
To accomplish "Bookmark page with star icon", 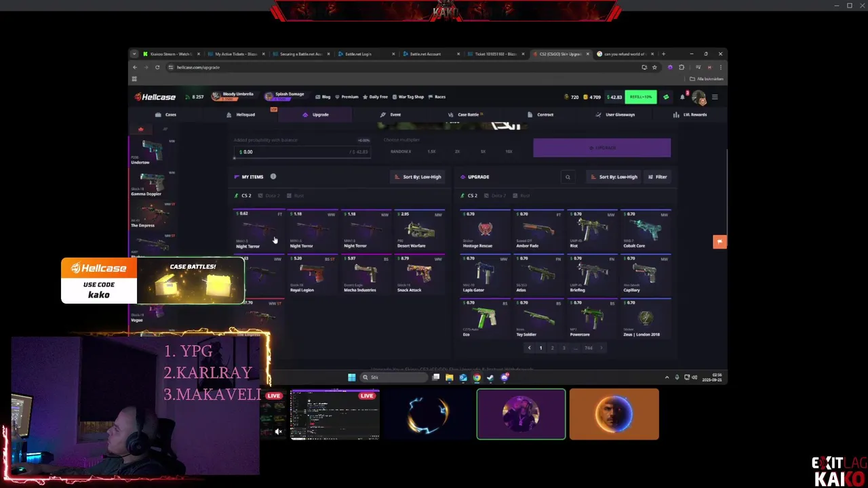I will pos(654,67).
